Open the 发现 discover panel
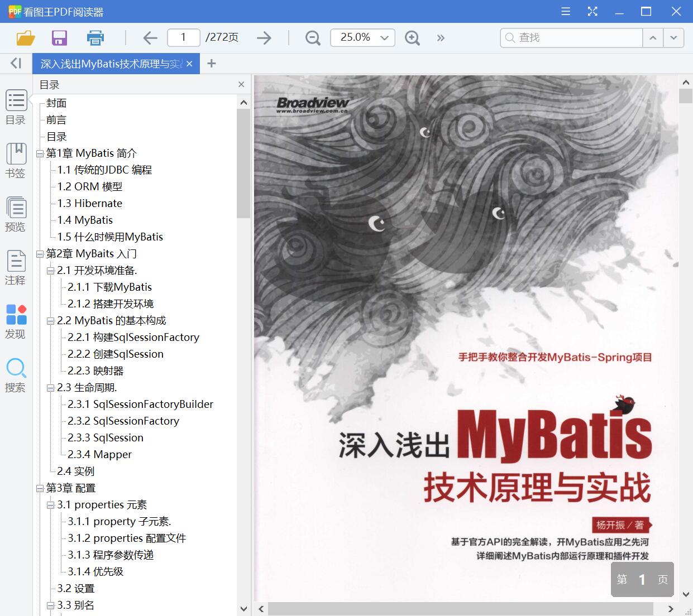 [x=16, y=322]
